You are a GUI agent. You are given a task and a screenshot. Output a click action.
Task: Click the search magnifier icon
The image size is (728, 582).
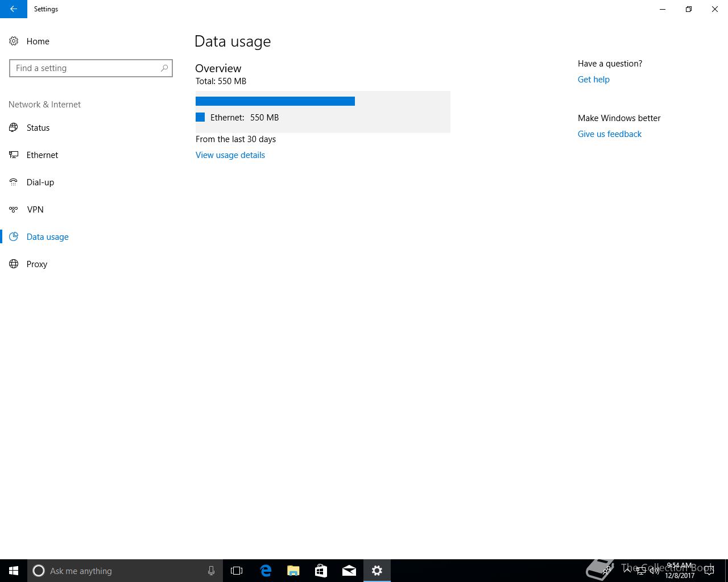[x=164, y=68]
